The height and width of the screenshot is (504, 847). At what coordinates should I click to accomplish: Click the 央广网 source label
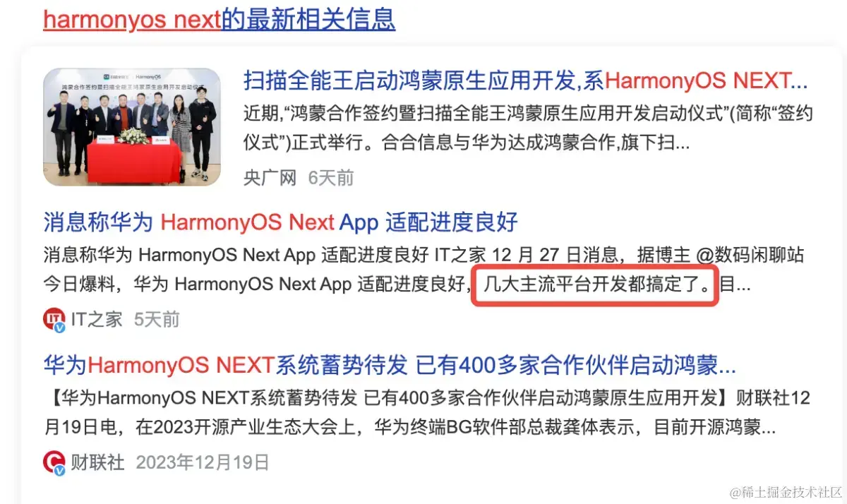(x=270, y=177)
